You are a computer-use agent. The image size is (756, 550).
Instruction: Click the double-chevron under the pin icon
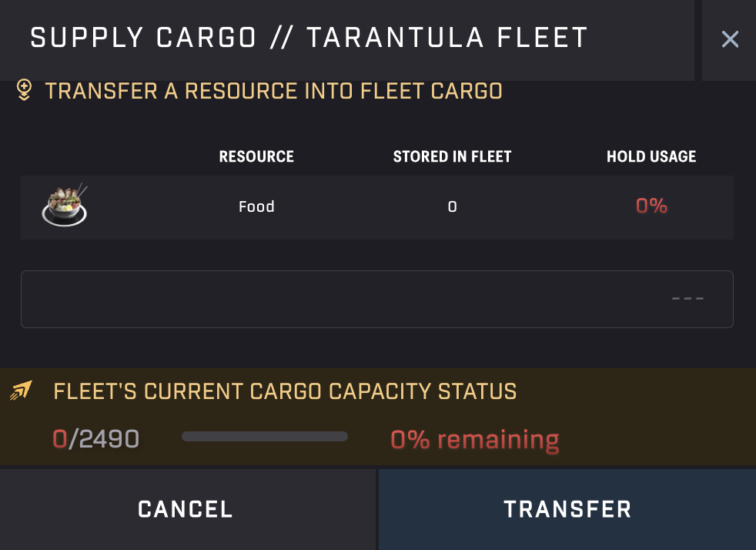pyautogui.click(x=25, y=97)
